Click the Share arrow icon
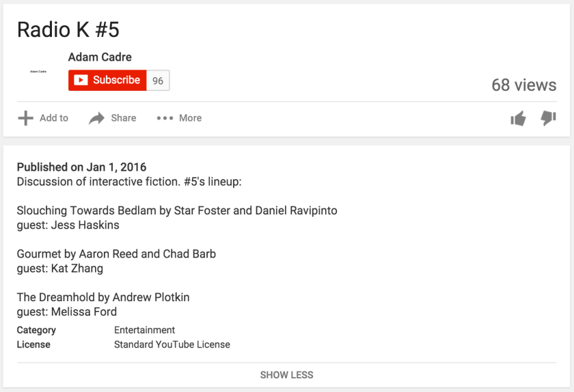Screen dimensions: 574x392 click(97, 118)
